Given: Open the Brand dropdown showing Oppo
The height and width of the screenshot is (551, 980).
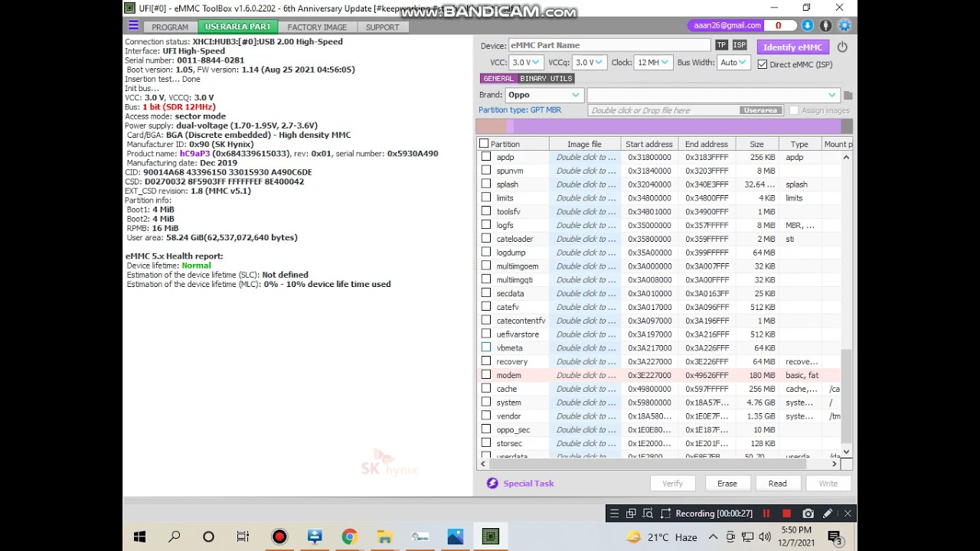Looking at the screenshot, I should pyautogui.click(x=544, y=95).
